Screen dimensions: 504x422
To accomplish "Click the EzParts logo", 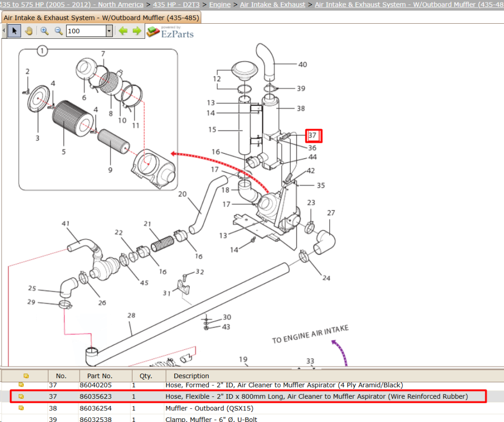I will 170,32.
